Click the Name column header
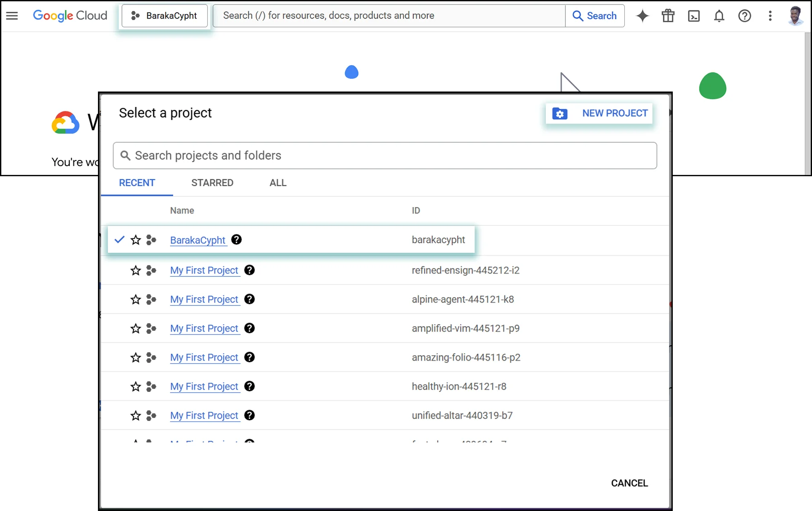 (x=182, y=211)
